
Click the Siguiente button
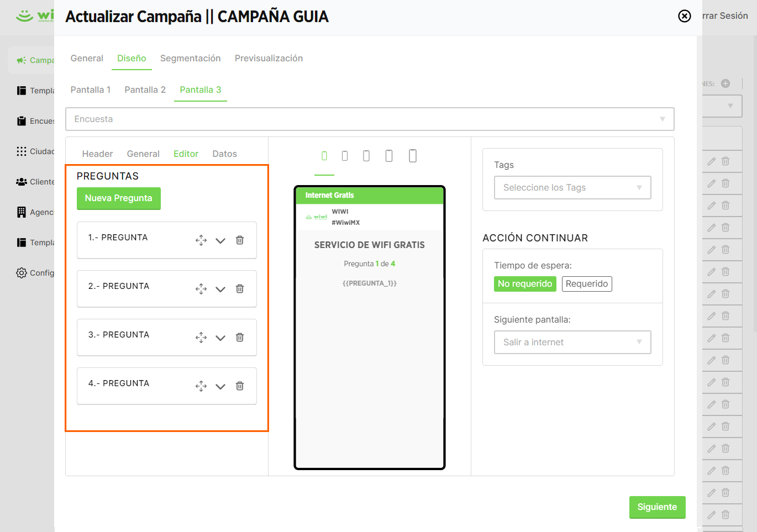[657, 507]
